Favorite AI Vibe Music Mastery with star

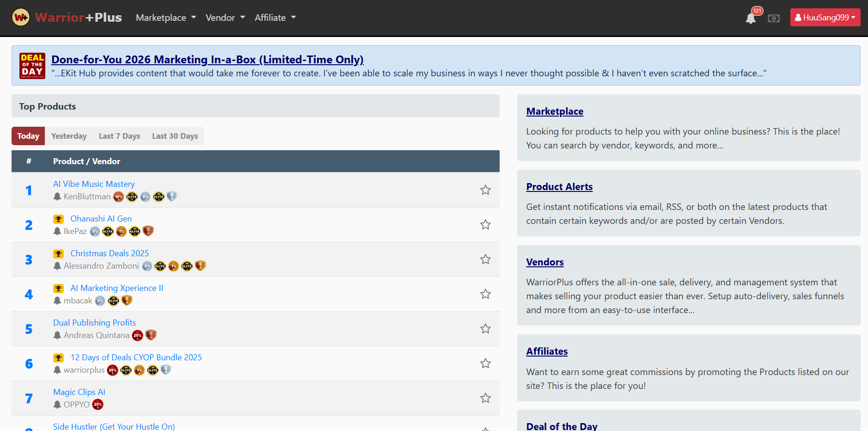(485, 190)
